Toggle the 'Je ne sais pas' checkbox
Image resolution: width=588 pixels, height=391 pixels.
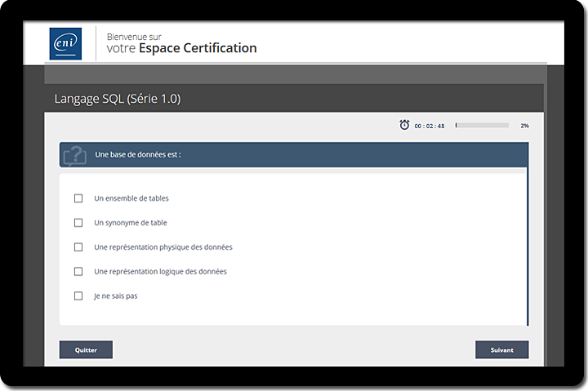coord(78,296)
